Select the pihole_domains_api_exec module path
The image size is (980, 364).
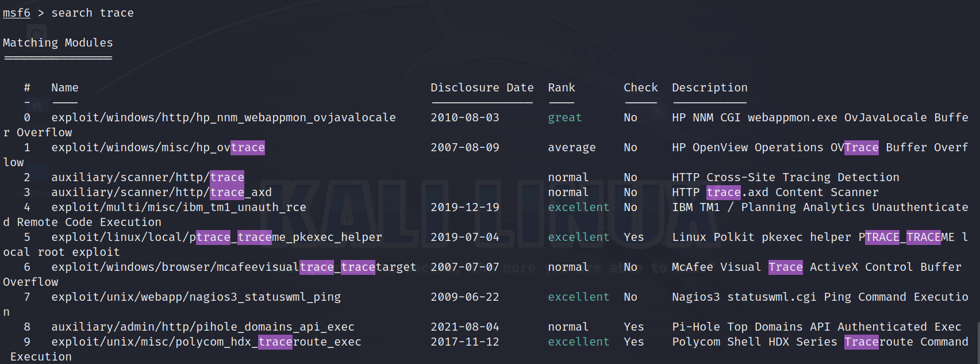pyautogui.click(x=203, y=327)
